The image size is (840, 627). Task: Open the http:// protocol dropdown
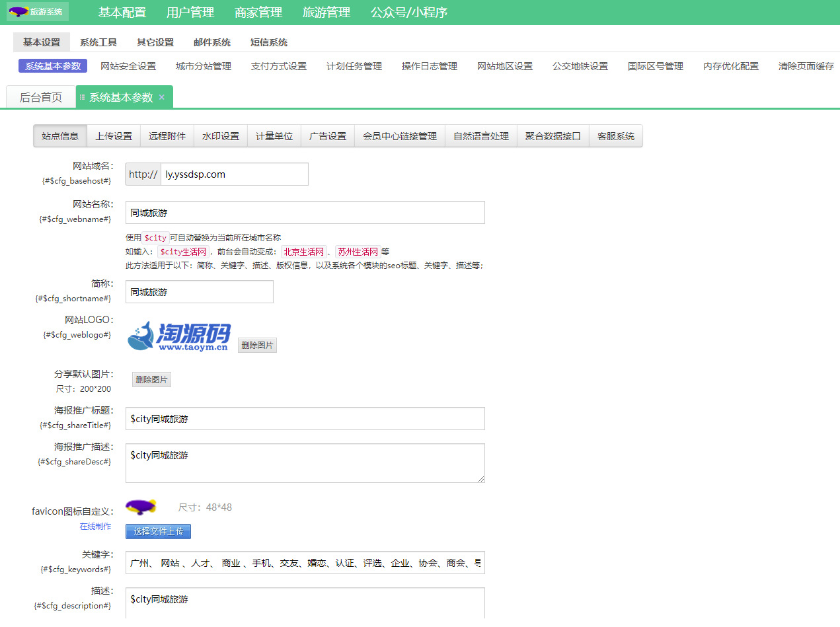[x=143, y=174]
